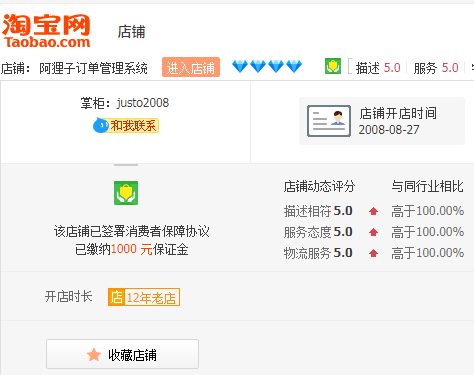
Task: Open the shop name 阿狸子订单管理系统
Action: click(x=93, y=68)
